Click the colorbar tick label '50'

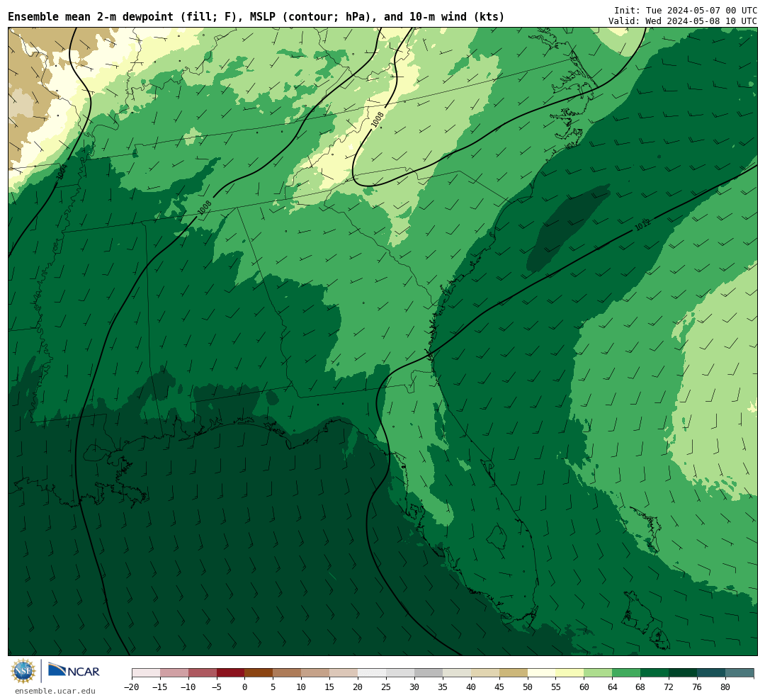528,687
